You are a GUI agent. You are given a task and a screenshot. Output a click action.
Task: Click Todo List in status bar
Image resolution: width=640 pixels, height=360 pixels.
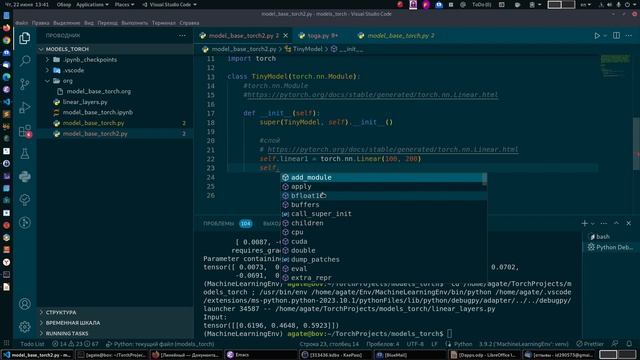click(x=32, y=344)
